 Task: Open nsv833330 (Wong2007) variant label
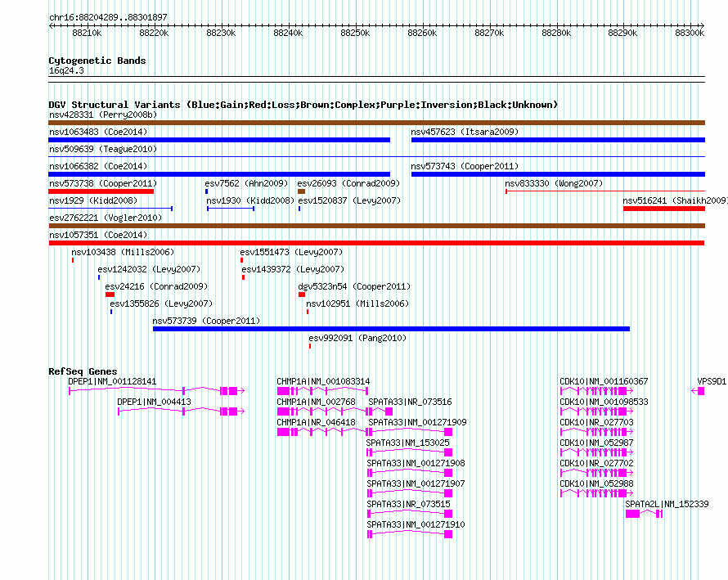(x=554, y=183)
